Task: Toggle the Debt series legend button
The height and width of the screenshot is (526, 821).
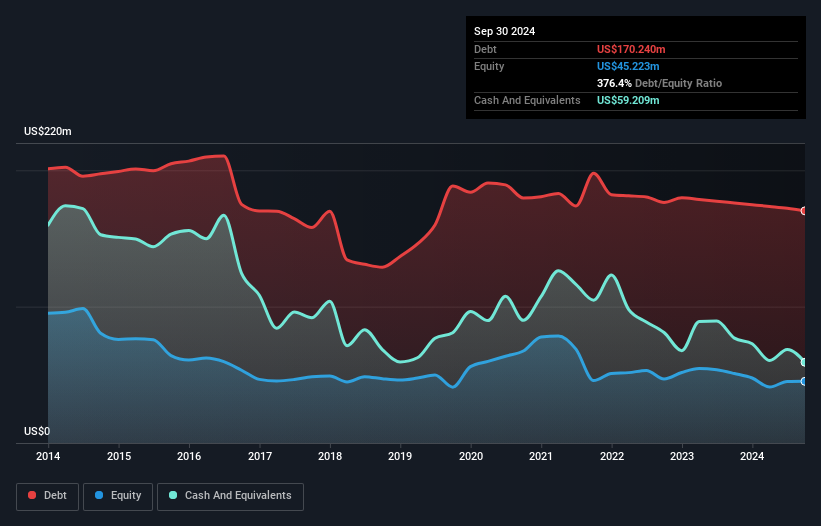Action: (48, 496)
